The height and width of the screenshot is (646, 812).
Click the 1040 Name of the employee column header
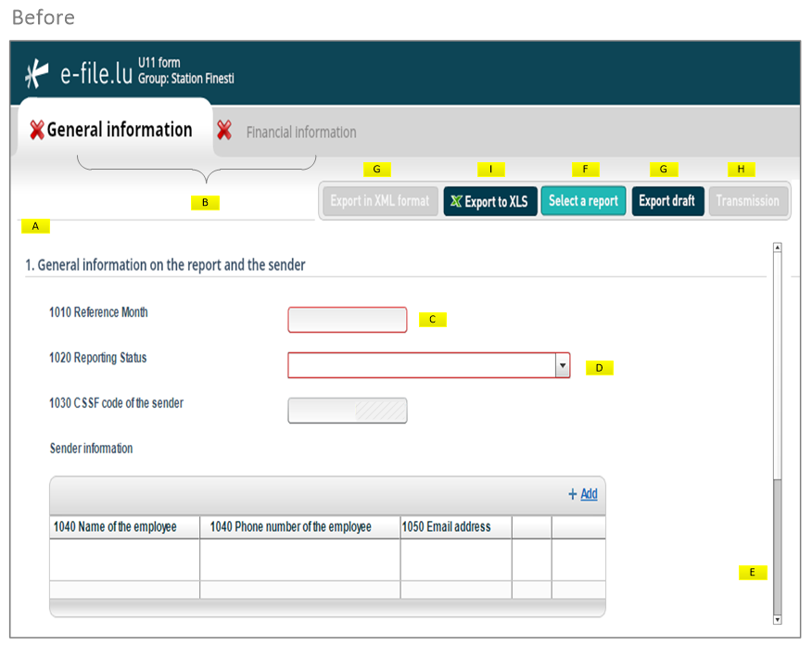(x=125, y=527)
